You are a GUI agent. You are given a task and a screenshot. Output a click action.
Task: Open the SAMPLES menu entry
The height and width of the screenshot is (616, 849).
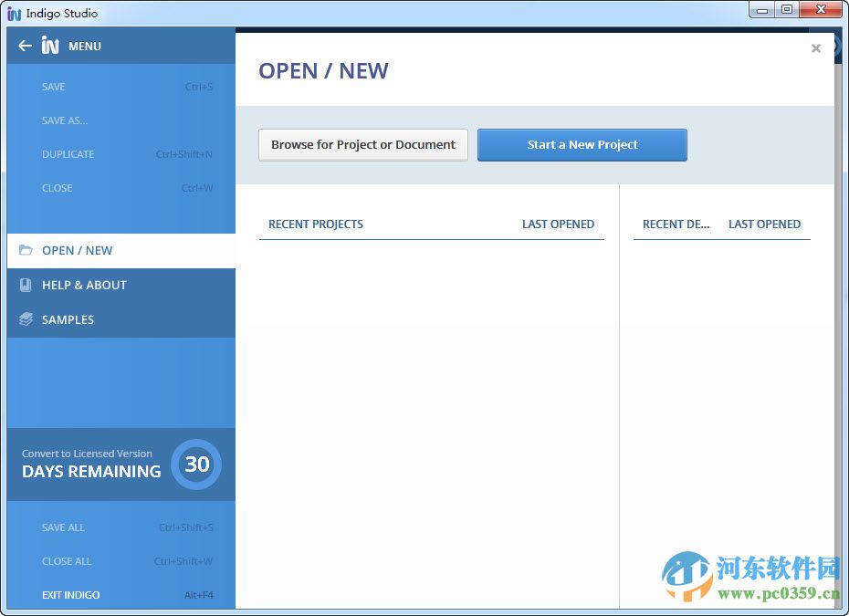(x=121, y=320)
